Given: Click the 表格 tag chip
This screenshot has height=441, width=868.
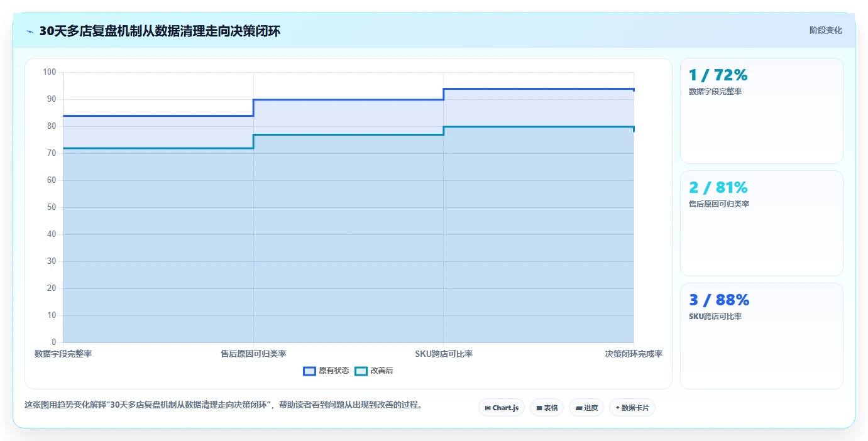Looking at the screenshot, I should point(547,408).
